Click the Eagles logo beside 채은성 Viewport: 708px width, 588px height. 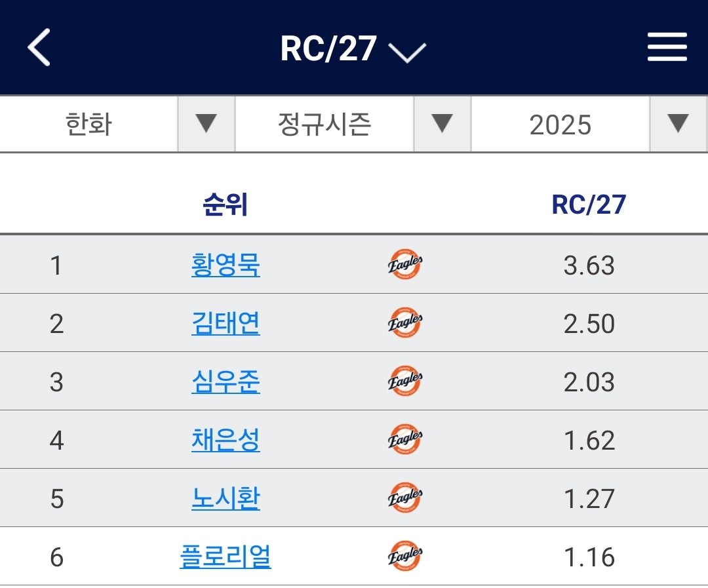[x=405, y=439]
